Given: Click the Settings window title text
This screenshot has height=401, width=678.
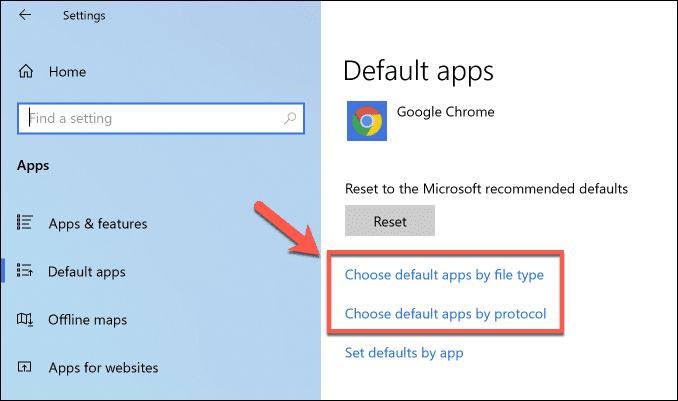Looking at the screenshot, I should (84, 16).
